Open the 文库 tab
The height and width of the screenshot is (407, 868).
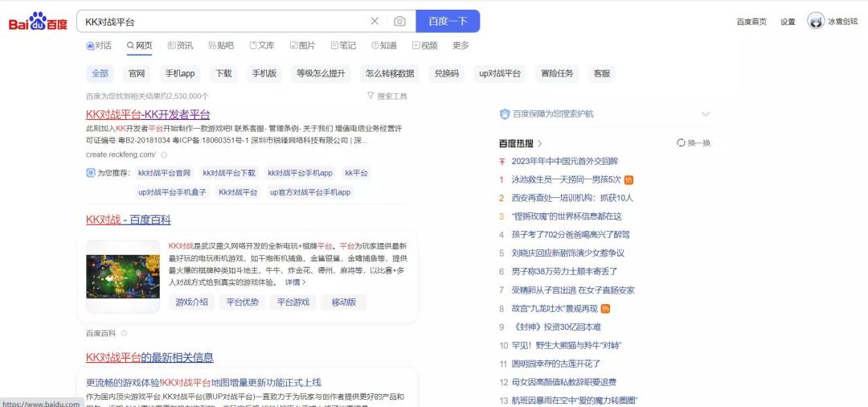[262, 45]
